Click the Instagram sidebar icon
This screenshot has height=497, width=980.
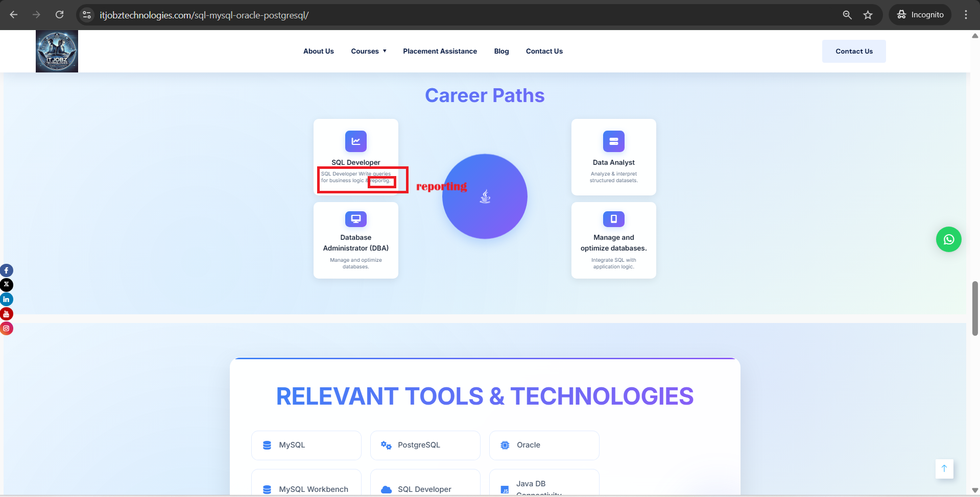6,328
